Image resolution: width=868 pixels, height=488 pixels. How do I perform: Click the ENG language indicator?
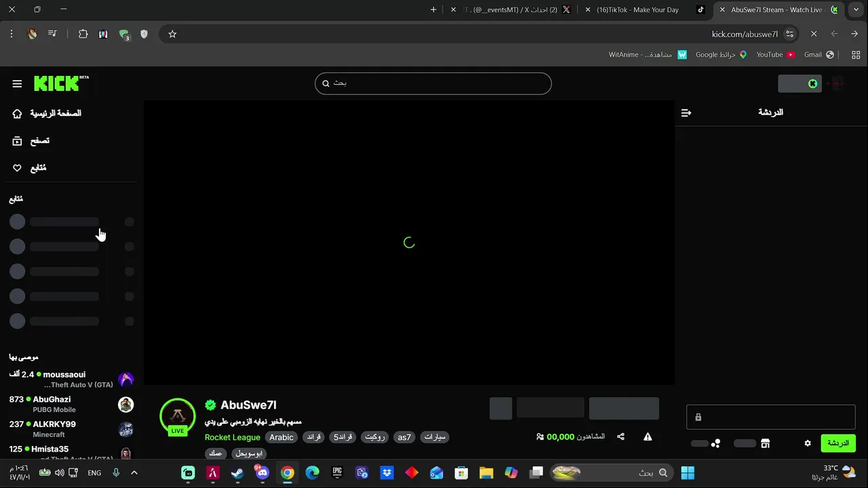click(94, 472)
